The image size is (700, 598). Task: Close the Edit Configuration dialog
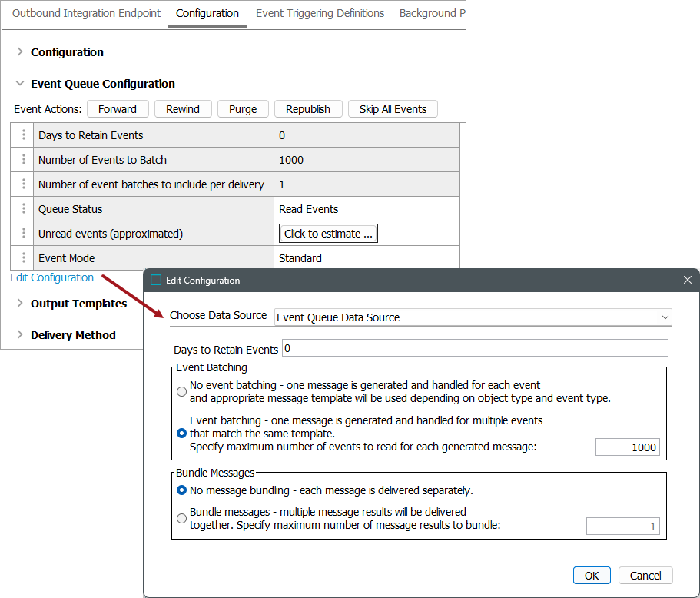click(x=688, y=281)
